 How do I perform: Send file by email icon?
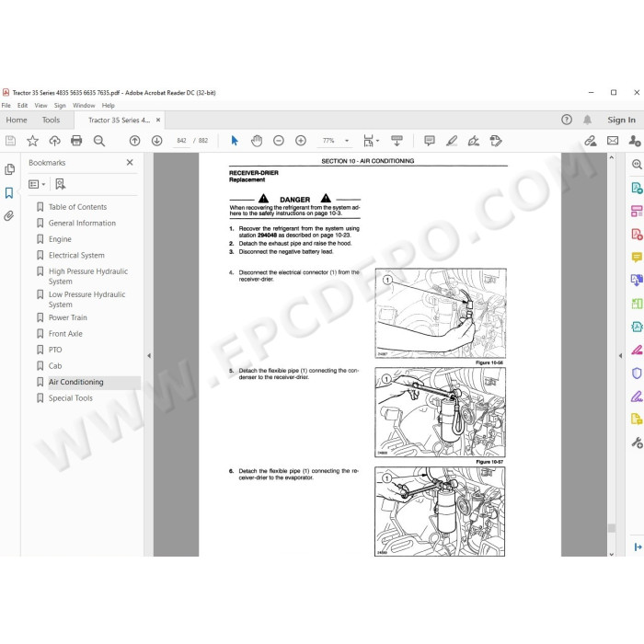coord(613,141)
